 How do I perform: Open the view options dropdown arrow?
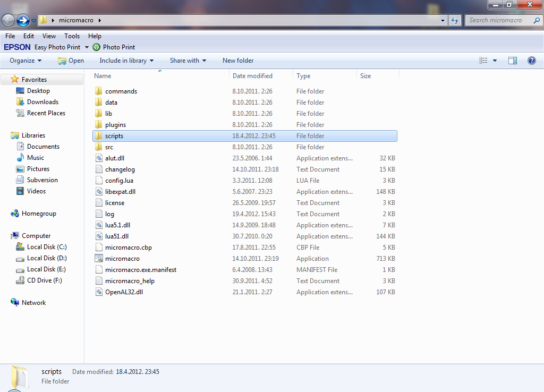[495, 61]
